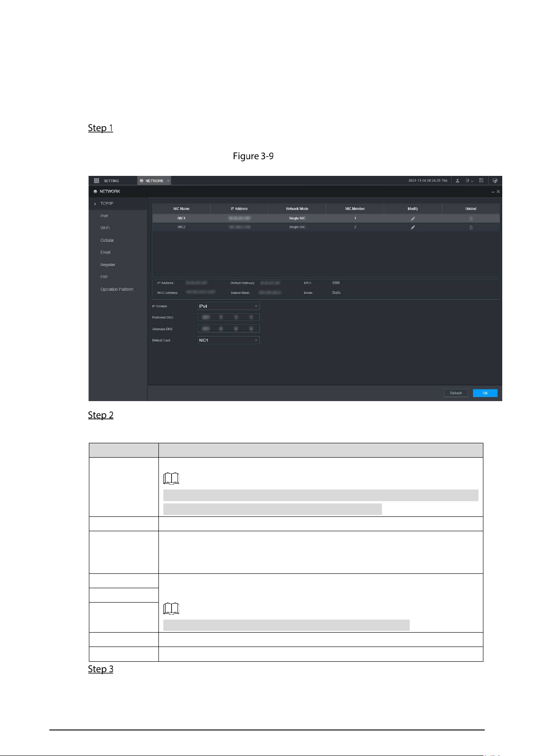Click the NIC2 unbind trash icon

coord(471,227)
